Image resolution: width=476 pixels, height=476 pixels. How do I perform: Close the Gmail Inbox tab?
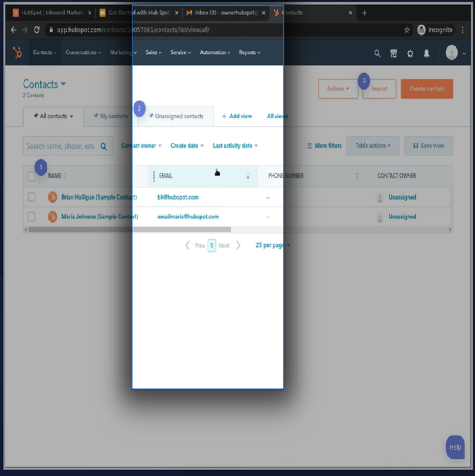264,13
